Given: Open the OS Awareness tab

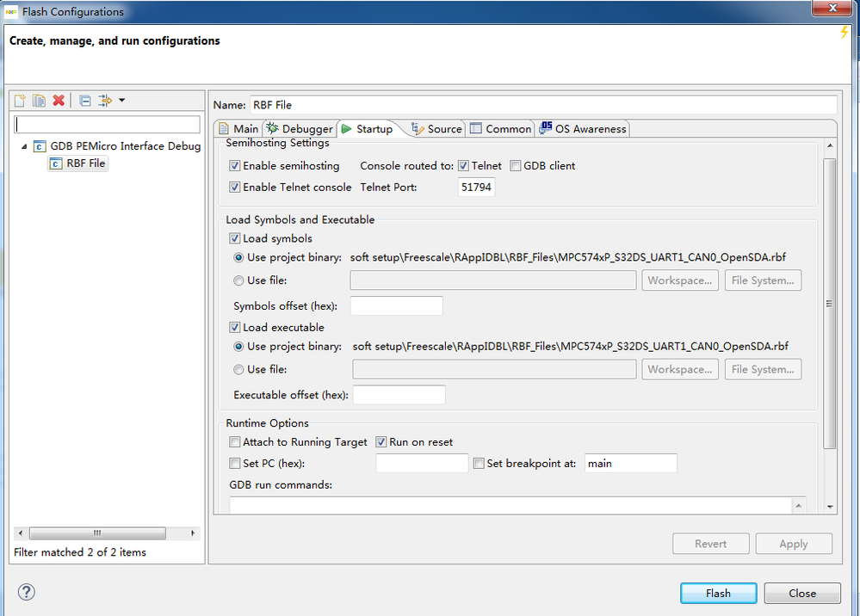Looking at the screenshot, I should (583, 129).
